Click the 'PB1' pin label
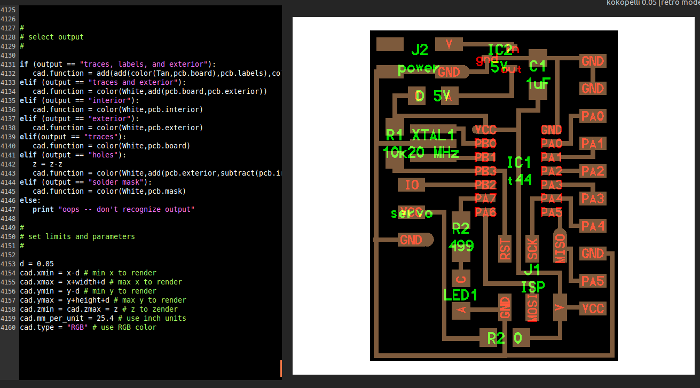700x388 pixels. coord(485,158)
